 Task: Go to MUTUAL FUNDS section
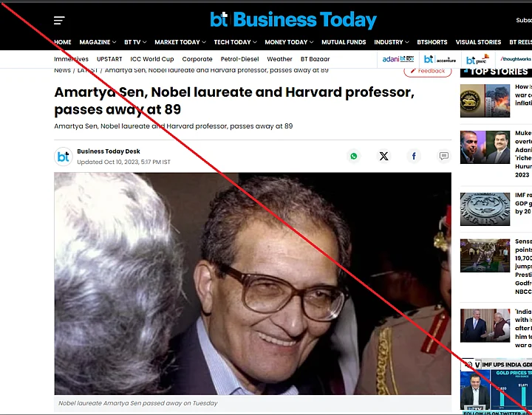(x=344, y=42)
